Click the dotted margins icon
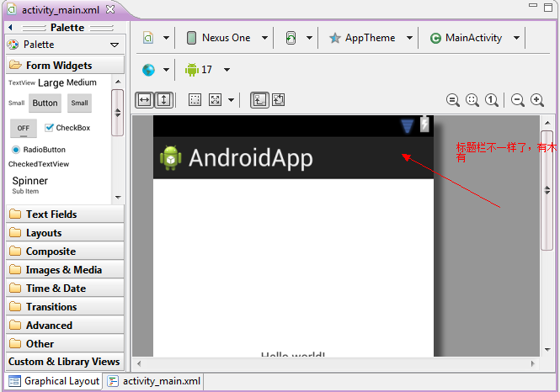The image size is (560, 392). [x=195, y=100]
